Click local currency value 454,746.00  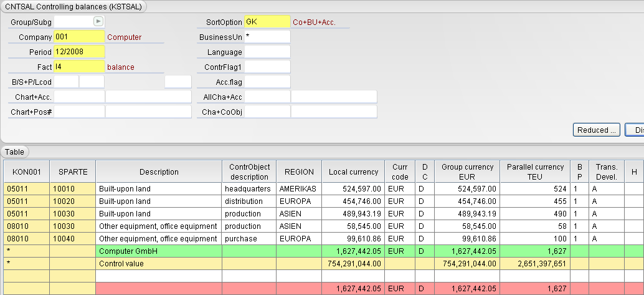tap(354, 201)
